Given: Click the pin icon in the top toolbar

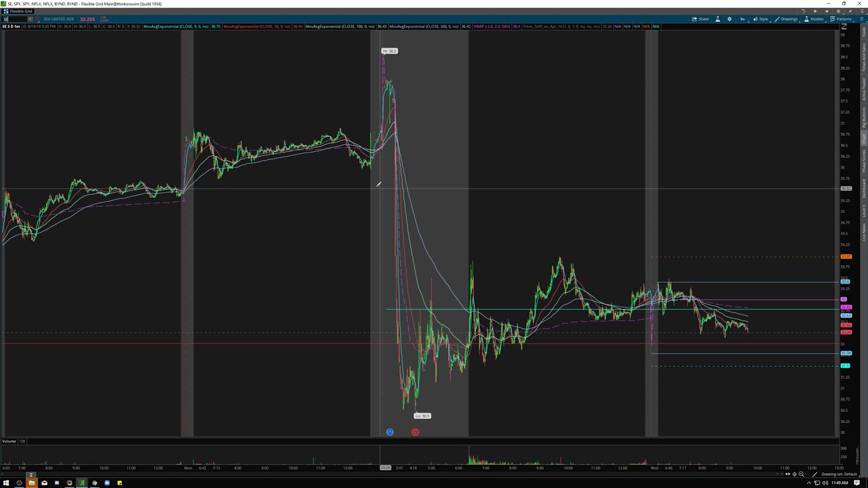Looking at the screenshot, I should [850, 12].
